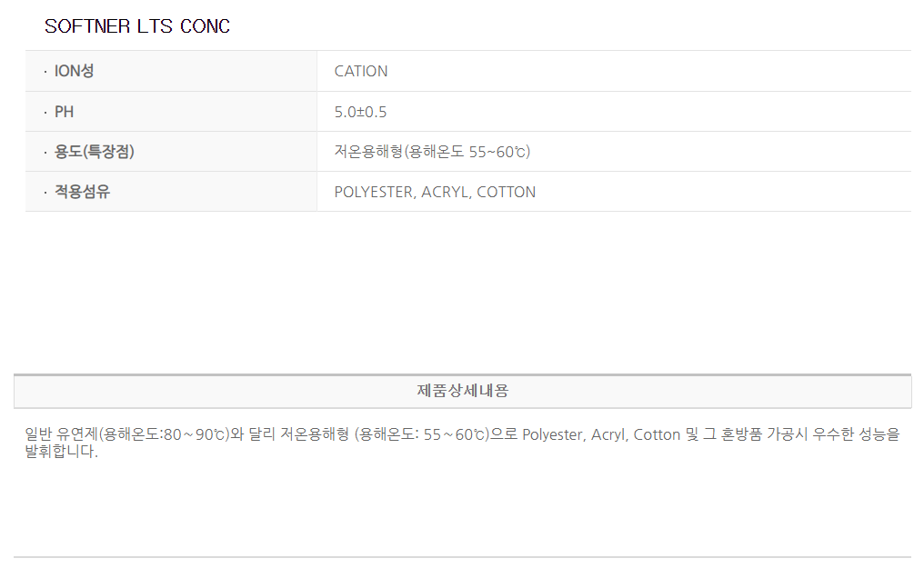Viewport: 924px width, 568px height.
Task: Select the "적용섬유" row label
Action: click(82, 192)
